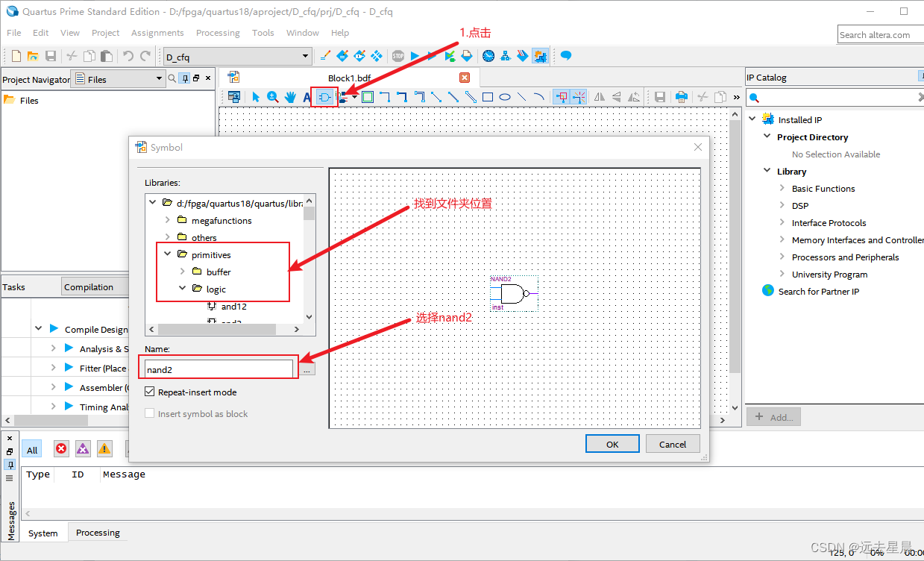Select the Text tool marked A
Image resolution: width=924 pixels, height=561 pixels.
pyautogui.click(x=307, y=97)
